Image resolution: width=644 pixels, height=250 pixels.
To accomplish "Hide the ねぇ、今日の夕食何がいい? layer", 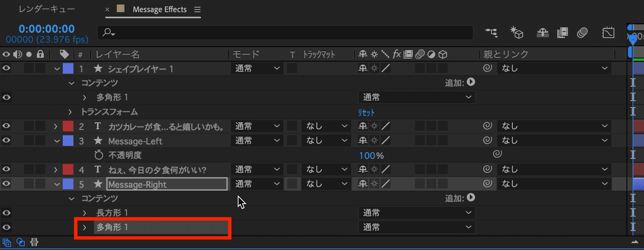I will 6,169.
